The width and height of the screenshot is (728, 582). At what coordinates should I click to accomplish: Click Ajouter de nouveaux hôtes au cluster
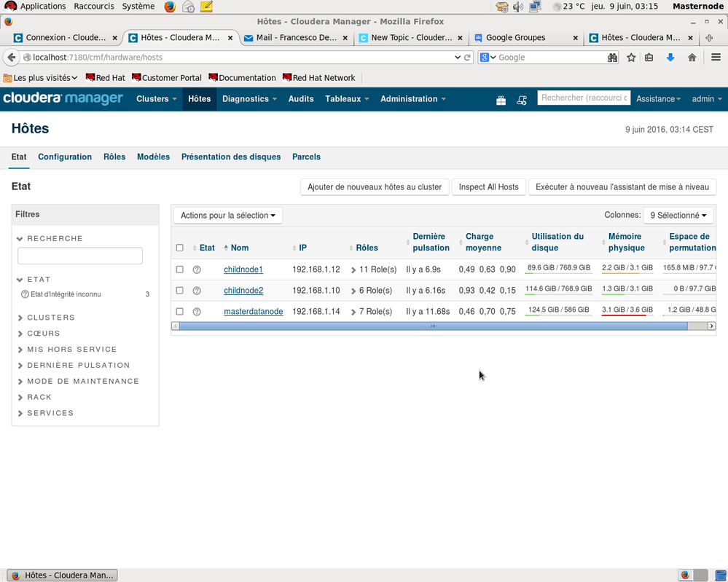375,187
